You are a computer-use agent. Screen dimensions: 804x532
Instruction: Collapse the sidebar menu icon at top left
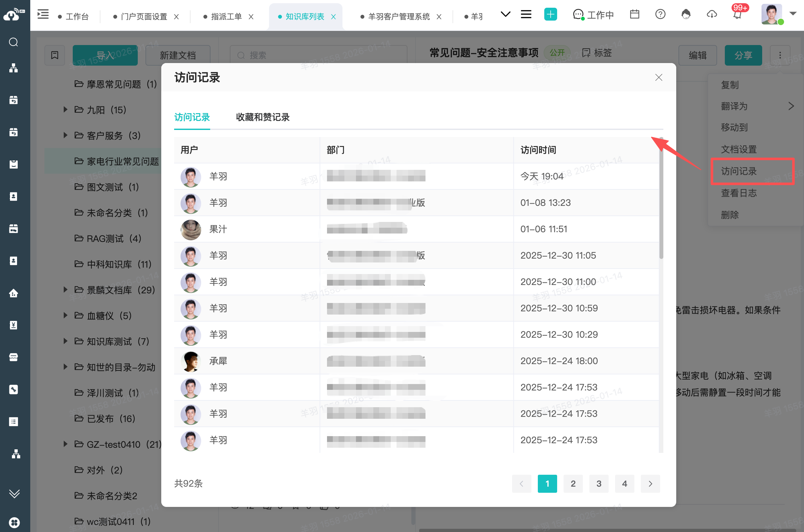tap(43, 14)
